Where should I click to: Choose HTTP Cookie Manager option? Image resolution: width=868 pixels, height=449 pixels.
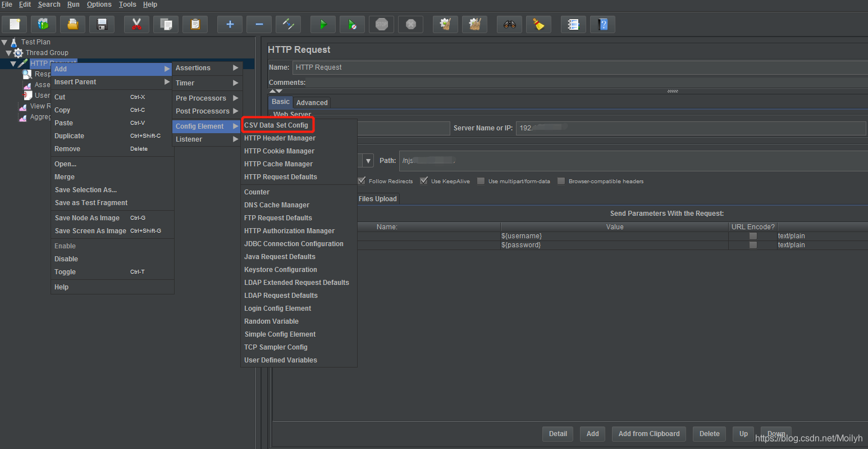pos(279,151)
